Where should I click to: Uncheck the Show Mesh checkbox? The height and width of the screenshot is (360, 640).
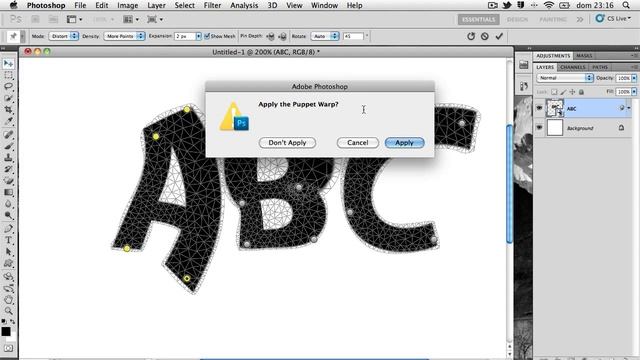coord(207,36)
